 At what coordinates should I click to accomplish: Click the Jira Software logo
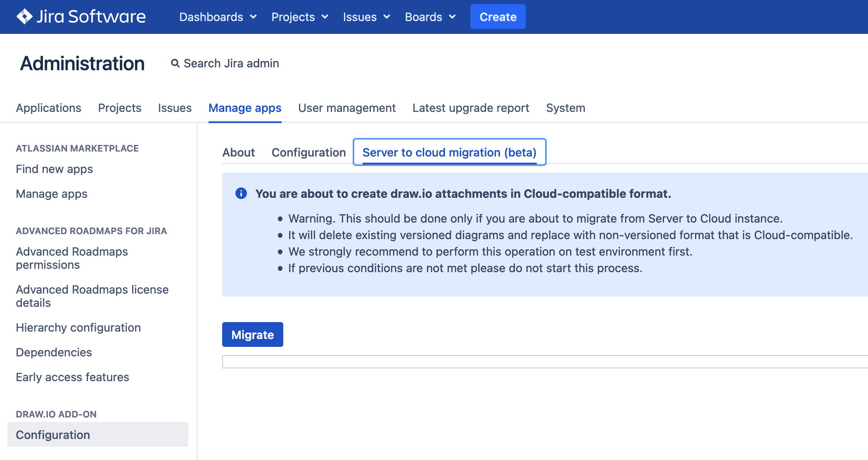tap(81, 17)
